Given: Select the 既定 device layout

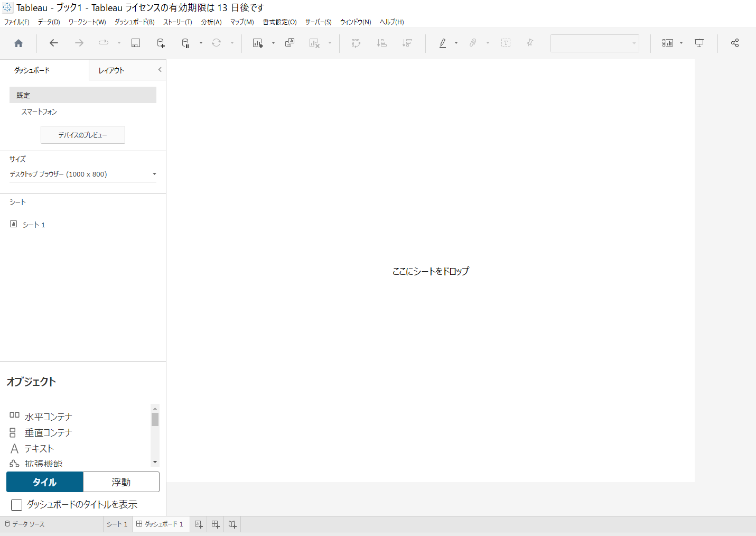Looking at the screenshot, I should click(x=83, y=95).
